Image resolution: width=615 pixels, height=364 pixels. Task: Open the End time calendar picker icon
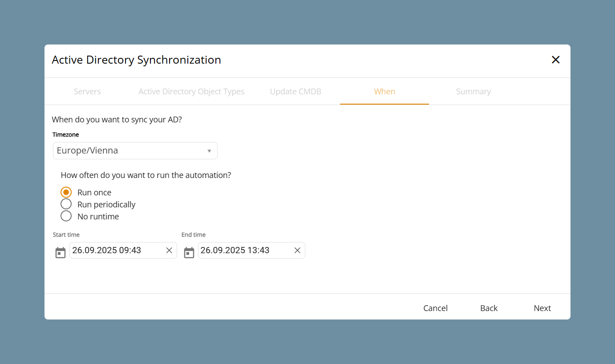point(189,253)
